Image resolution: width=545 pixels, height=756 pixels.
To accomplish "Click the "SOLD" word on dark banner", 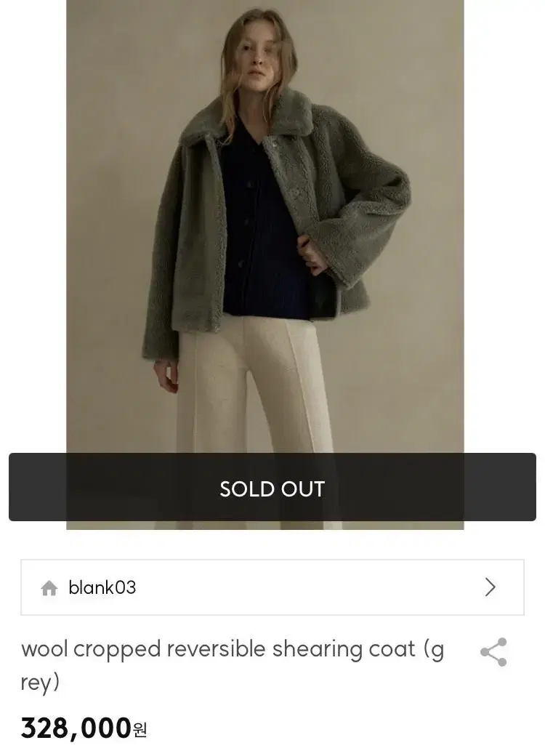I will 248,489.
